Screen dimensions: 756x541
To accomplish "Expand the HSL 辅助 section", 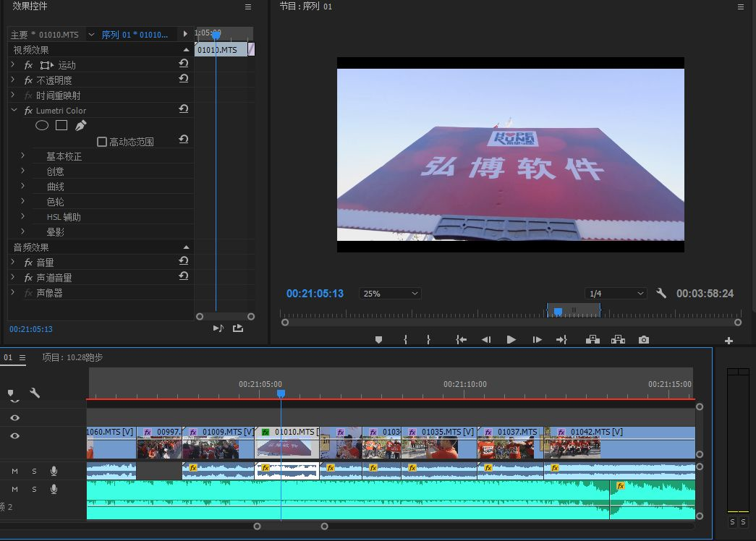I will 22,216.
